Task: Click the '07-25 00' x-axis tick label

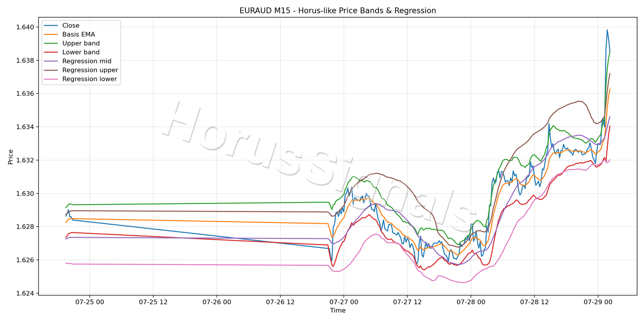Action: [90, 302]
